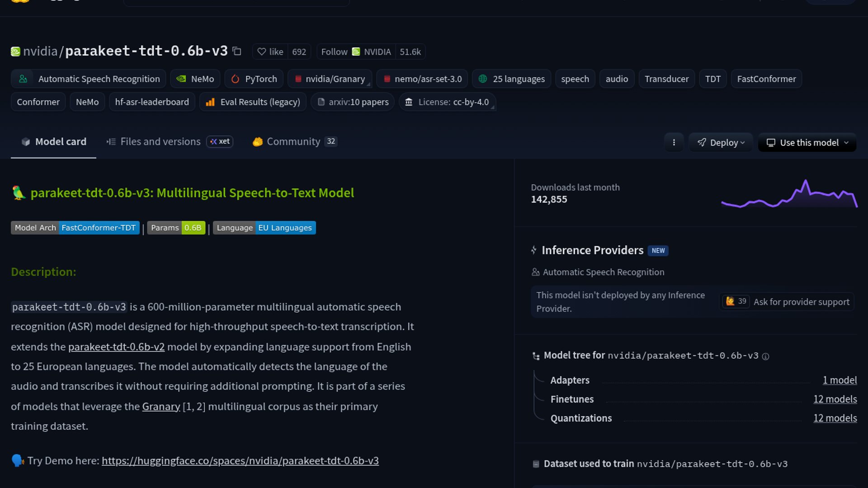Copy model name with copy icon
The height and width of the screenshot is (488, 868).
coord(237,51)
